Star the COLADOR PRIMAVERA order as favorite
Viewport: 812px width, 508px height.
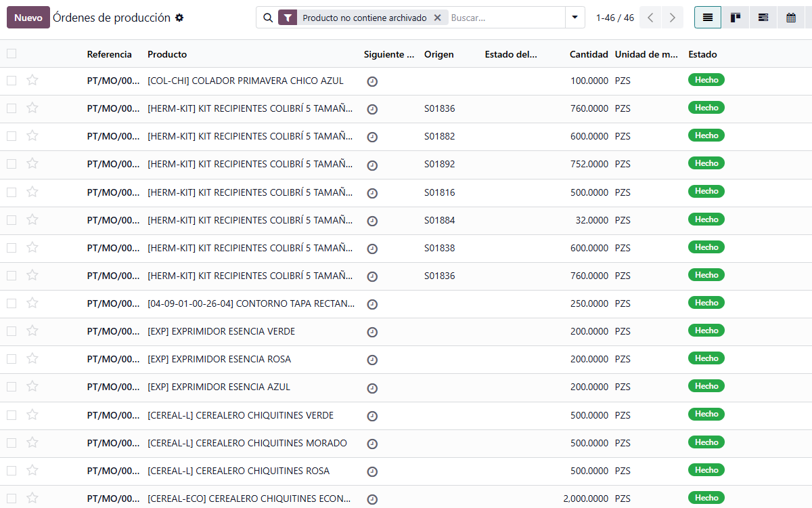point(32,81)
